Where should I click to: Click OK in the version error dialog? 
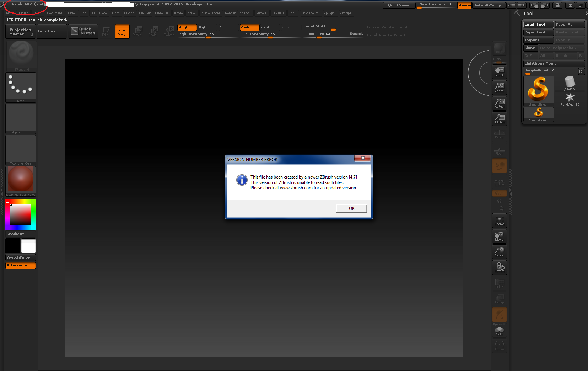coord(351,208)
